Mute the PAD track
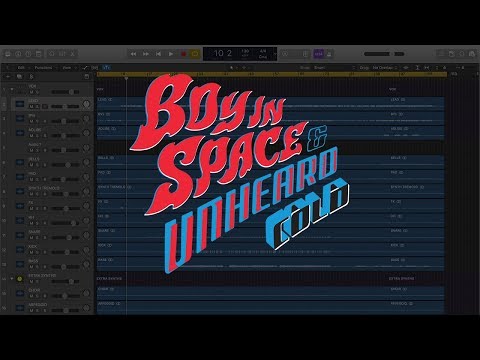The width and height of the screenshot is (480, 360). click(x=32, y=180)
